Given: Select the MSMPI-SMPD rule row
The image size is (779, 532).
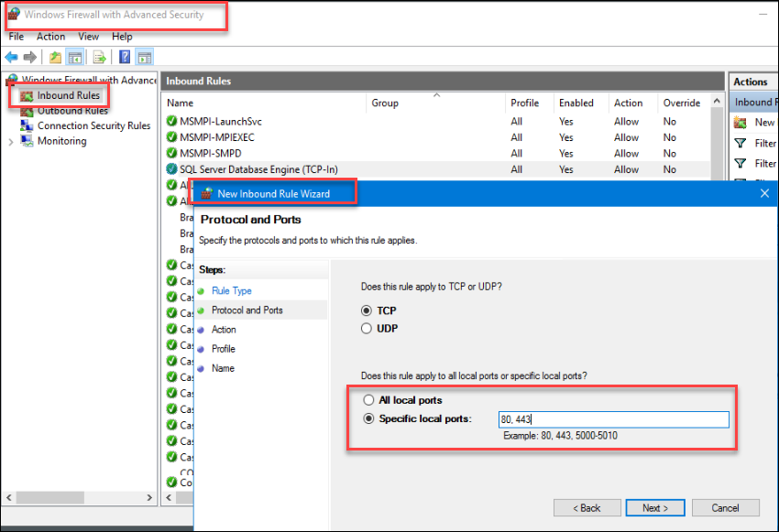Looking at the screenshot, I should coord(437,153).
